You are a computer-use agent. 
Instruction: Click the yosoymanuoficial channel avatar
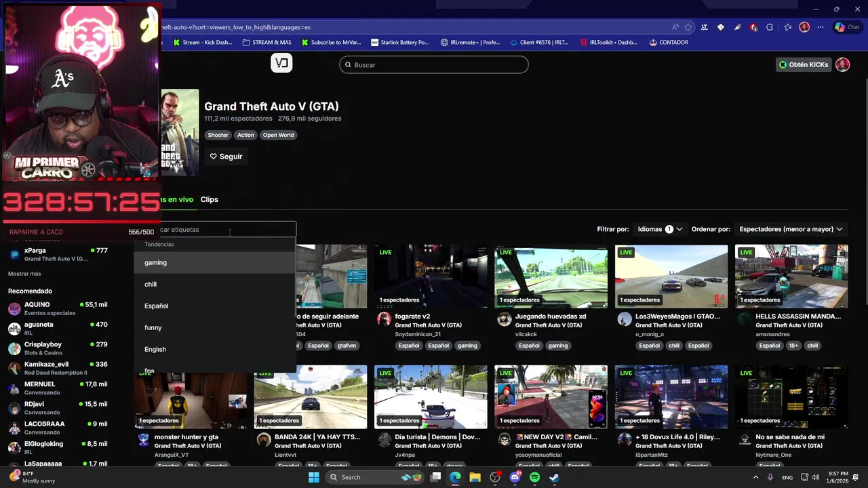(x=504, y=440)
